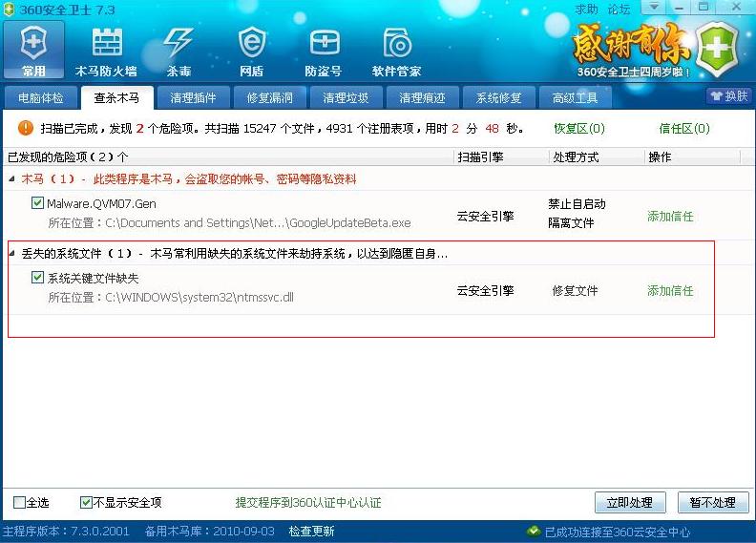This screenshot has height=543, width=756.
Task: Click the 暂不处理 button
Action: tap(713, 503)
